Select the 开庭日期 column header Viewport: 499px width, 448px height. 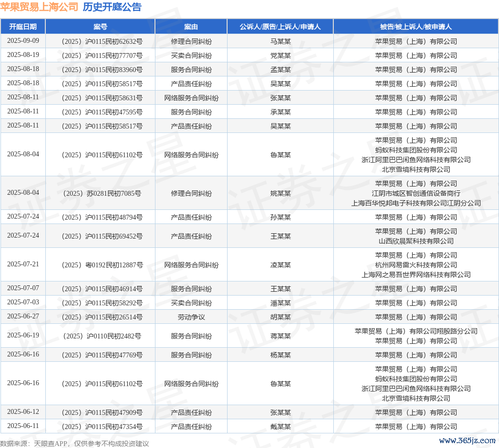click(23, 27)
